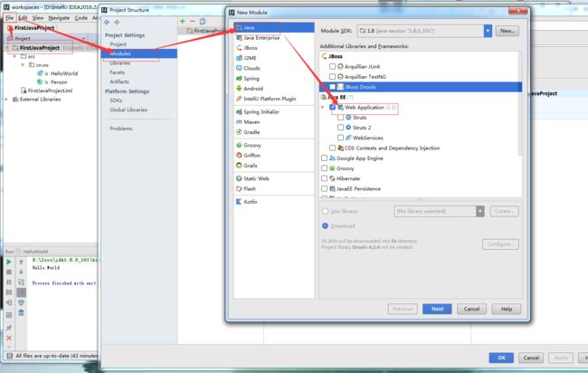588x373 pixels.
Task: Click pin tab icon in Run panel
Action: click(x=9, y=328)
